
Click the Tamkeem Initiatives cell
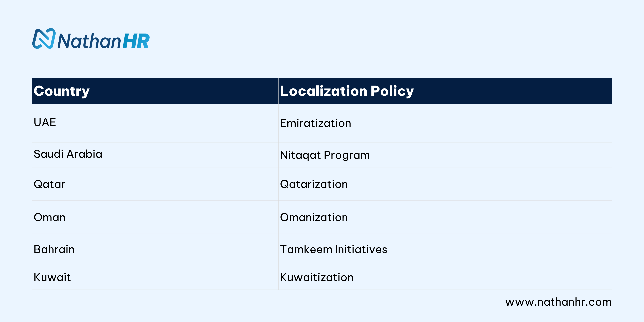(x=445, y=249)
